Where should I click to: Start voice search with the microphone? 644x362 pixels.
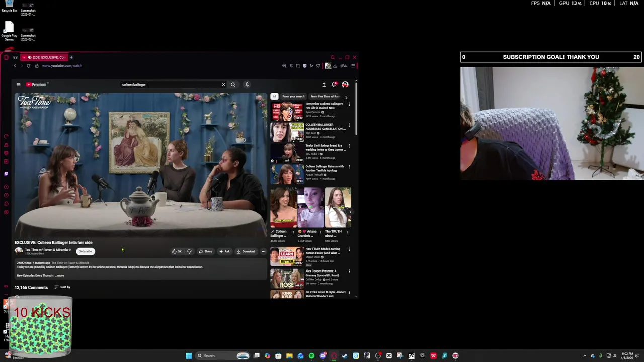pyautogui.click(x=247, y=85)
